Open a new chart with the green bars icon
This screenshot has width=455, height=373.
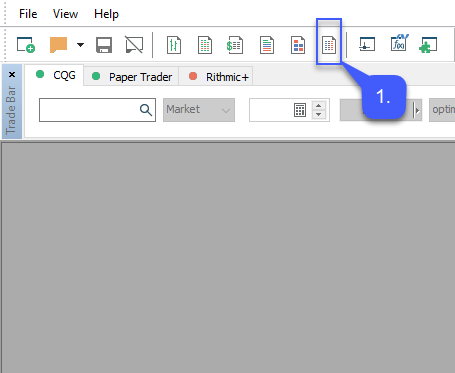point(174,45)
